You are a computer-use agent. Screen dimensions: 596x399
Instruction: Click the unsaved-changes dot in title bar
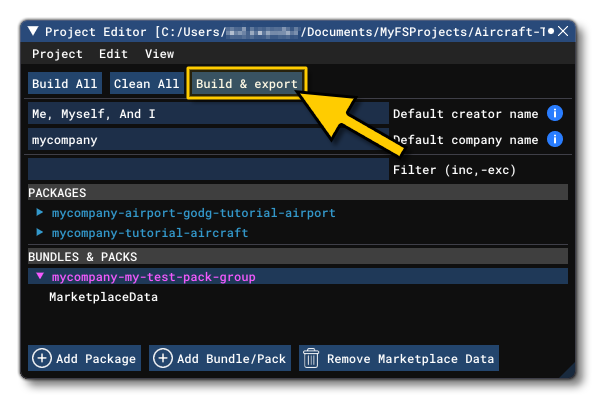tap(551, 31)
